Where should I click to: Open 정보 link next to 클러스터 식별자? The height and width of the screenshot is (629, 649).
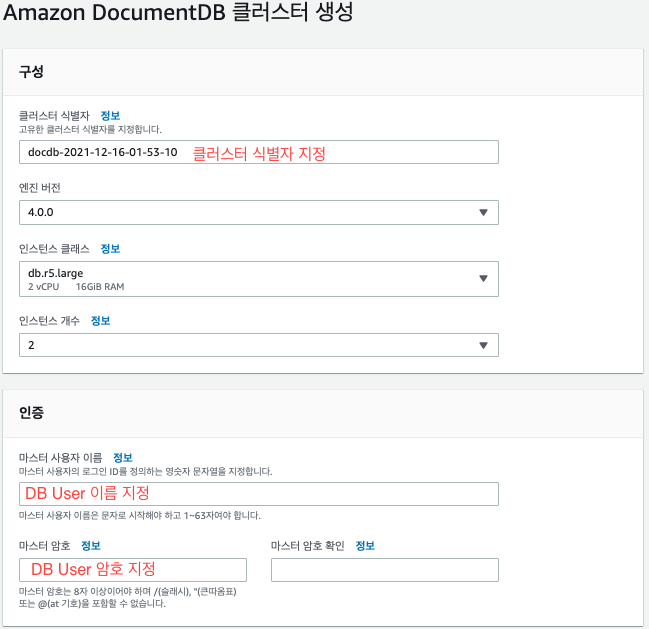click(x=110, y=115)
